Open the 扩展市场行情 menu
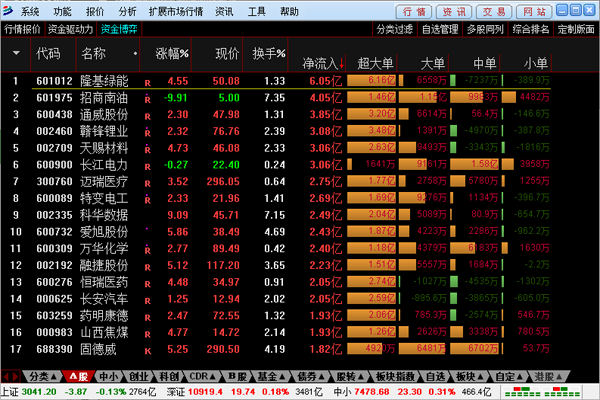 [x=175, y=12]
